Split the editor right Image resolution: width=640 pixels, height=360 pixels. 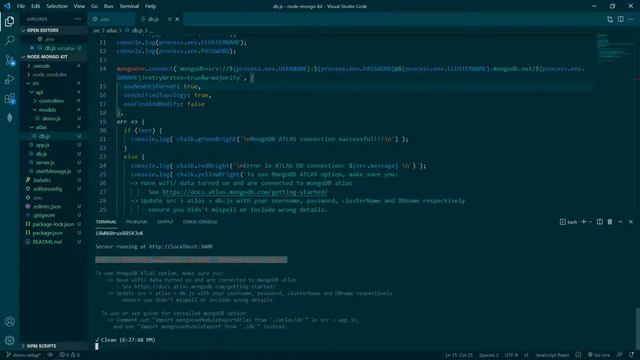620,19
